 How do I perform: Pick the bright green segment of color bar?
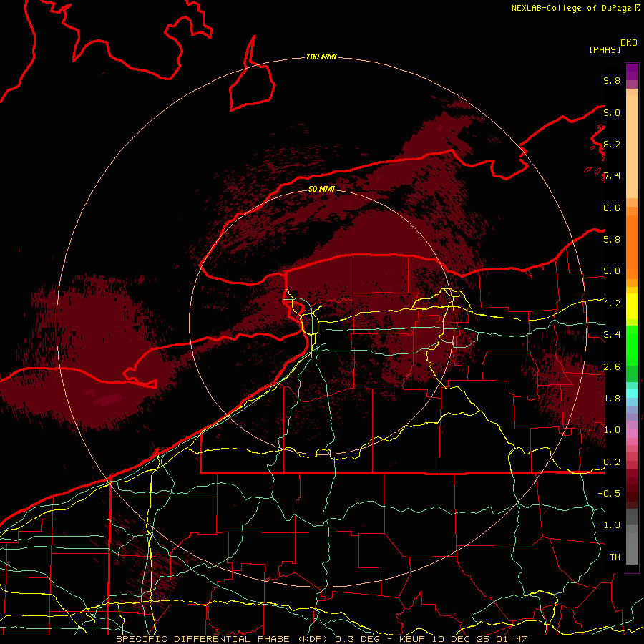[x=632, y=345]
